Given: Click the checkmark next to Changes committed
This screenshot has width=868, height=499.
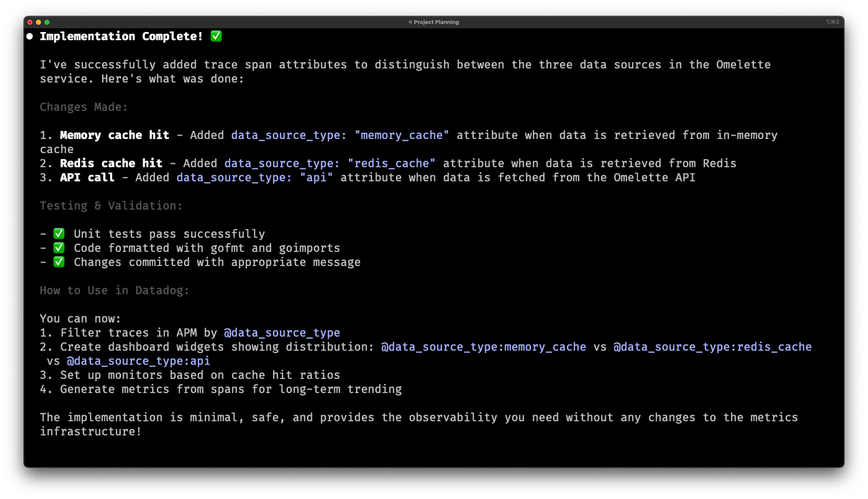Looking at the screenshot, I should click(59, 262).
